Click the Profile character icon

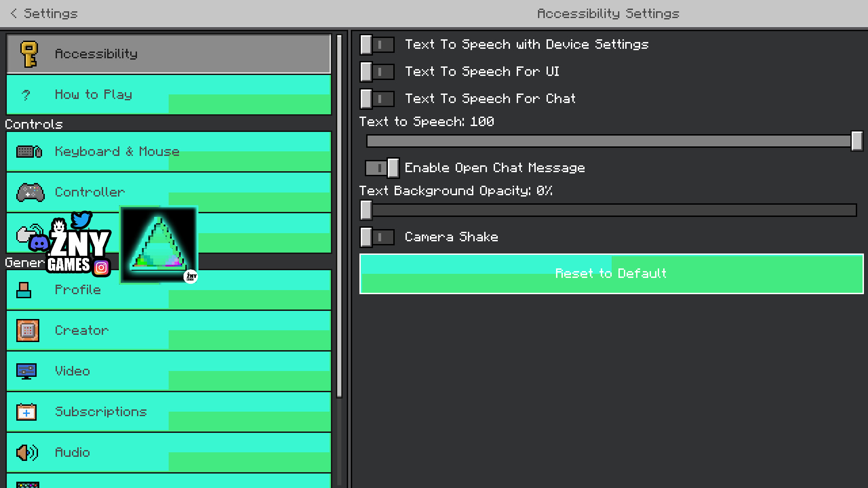click(24, 290)
